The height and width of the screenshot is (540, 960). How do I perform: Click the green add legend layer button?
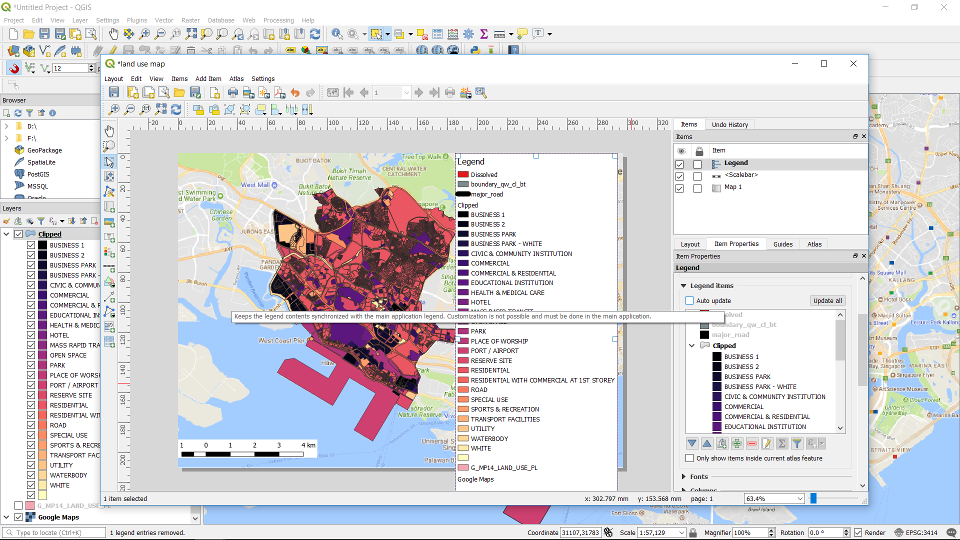pos(736,443)
